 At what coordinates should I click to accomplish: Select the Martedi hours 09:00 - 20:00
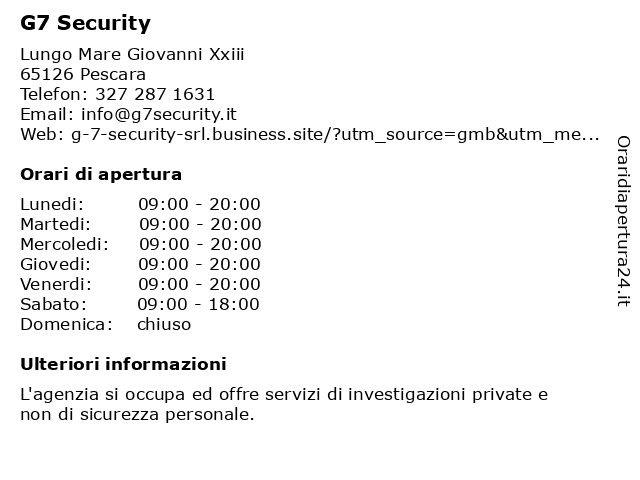pyautogui.click(x=200, y=224)
